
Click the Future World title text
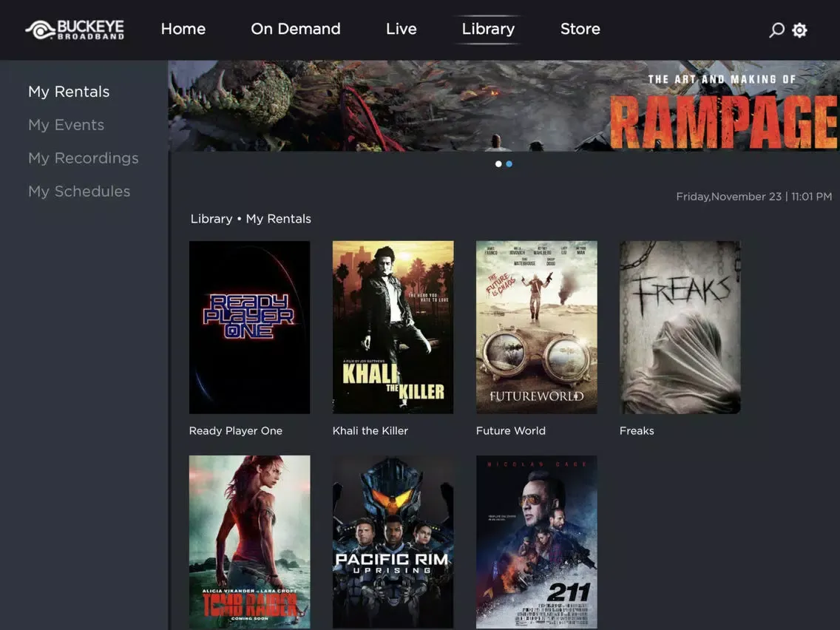point(510,430)
